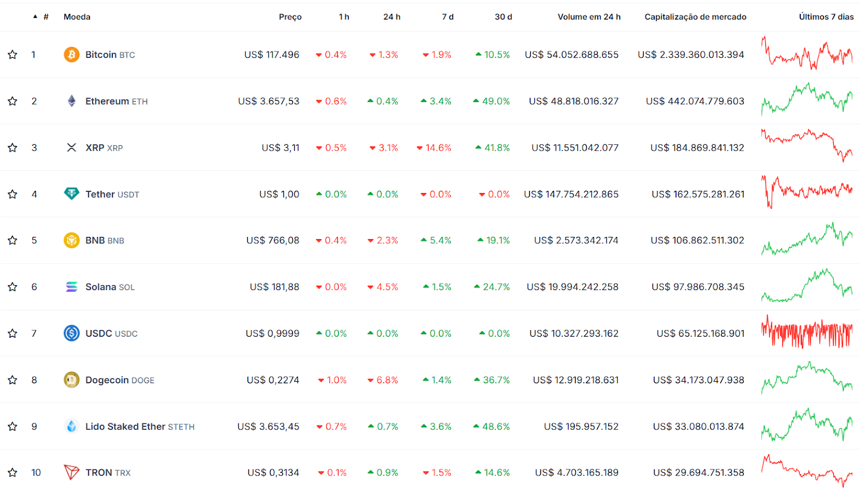Open the Ethereum ETH coin page
This screenshot has height=495, width=868.
point(117,101)
